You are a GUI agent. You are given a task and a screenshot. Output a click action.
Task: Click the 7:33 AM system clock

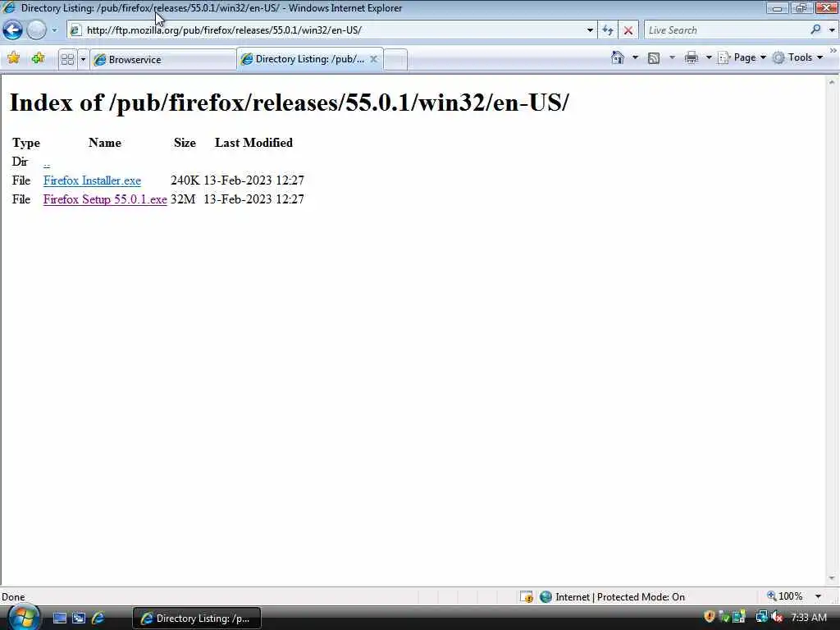(809, 618)
